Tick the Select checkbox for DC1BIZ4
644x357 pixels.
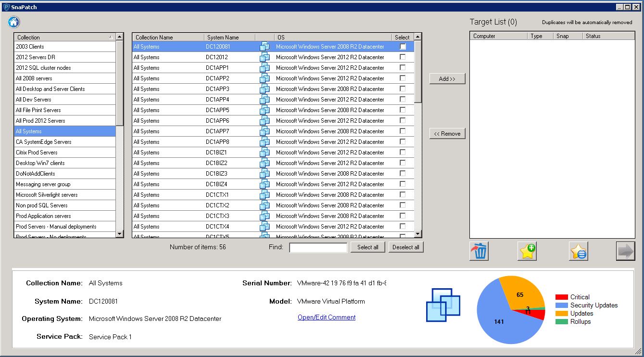tap(403, 184)
